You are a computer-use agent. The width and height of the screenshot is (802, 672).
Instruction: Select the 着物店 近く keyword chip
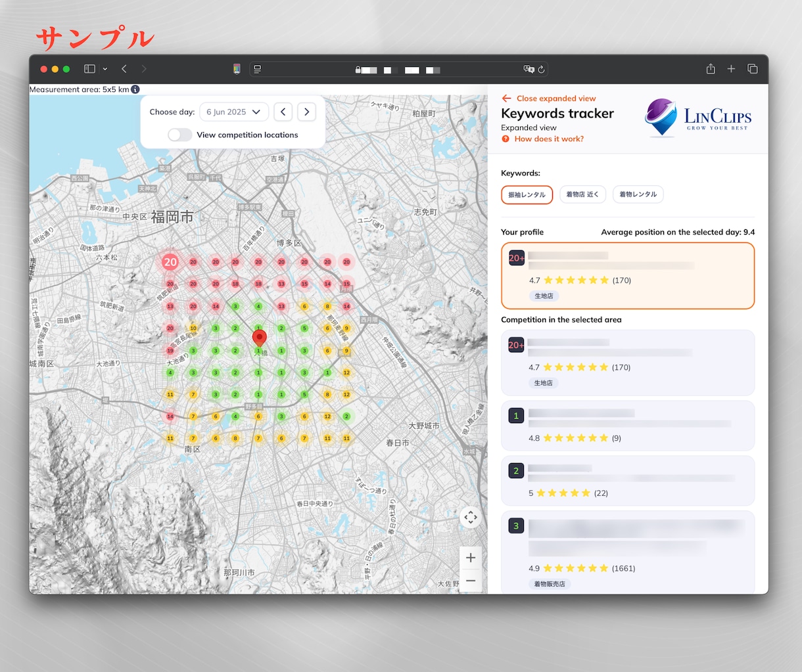pos(582,194)
